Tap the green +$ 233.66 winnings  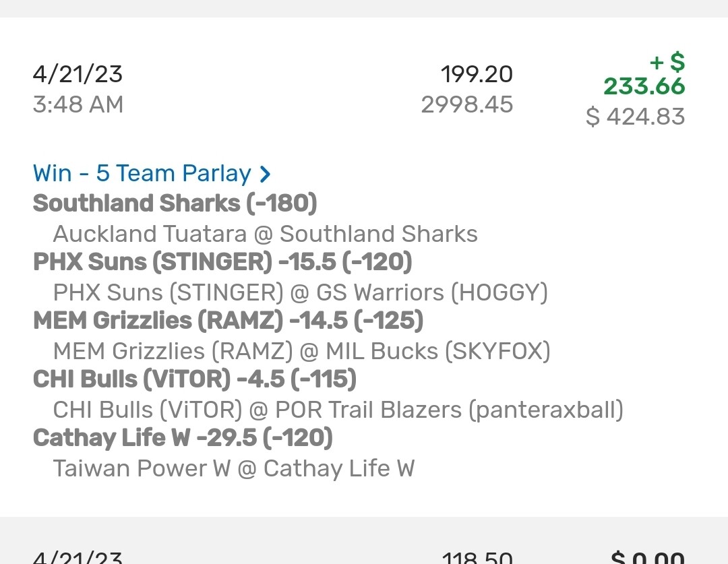(x=644, y=75)
